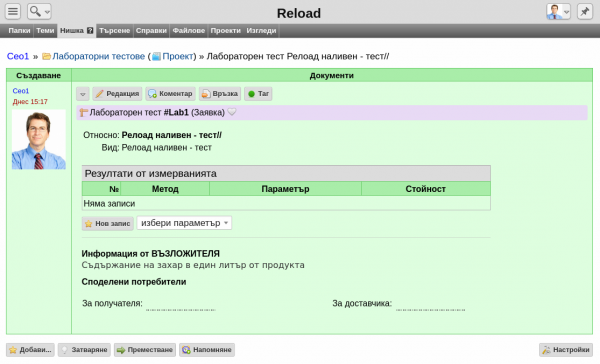Open the Лабораторни тестове folder link
The image size is (600, 364).
[x=98, y=56]
